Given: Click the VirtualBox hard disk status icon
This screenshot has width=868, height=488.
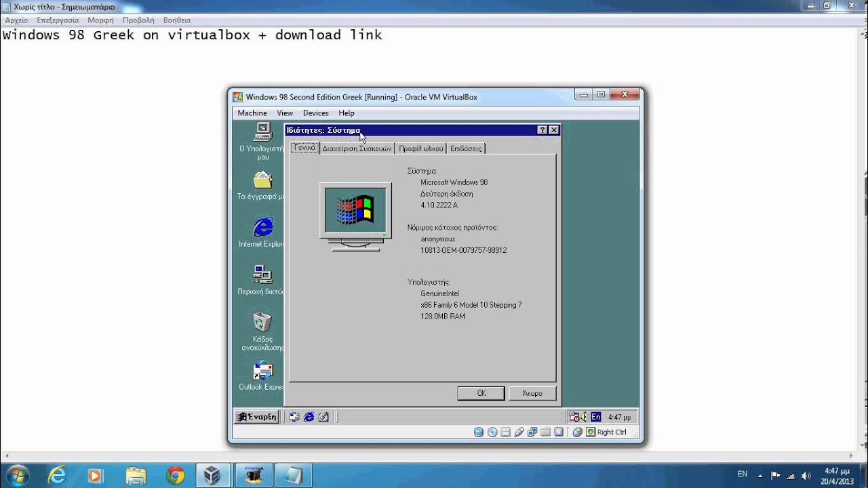Looking at the screenshot, I should [479, 432].
